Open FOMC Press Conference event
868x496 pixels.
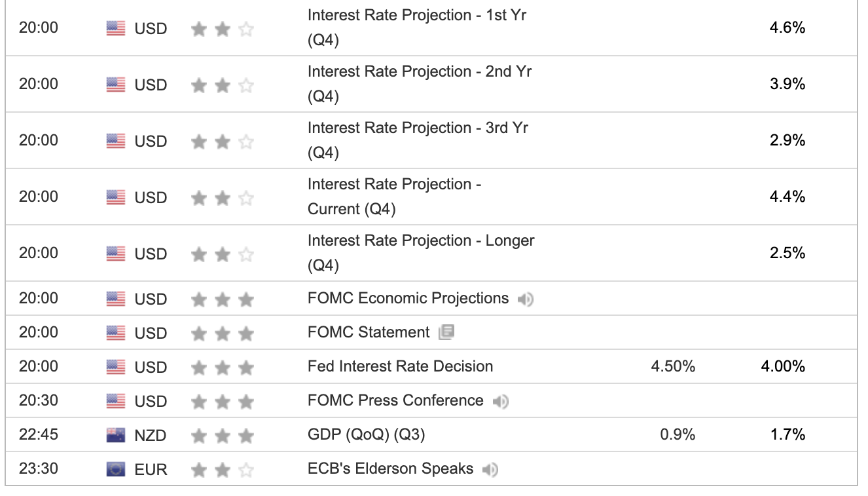(395, 400)
